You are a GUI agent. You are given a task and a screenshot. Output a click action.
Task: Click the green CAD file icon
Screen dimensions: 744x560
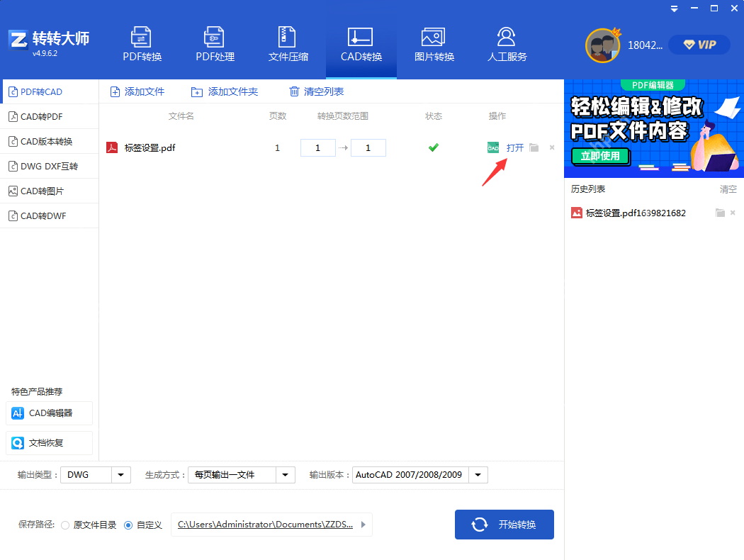[x=493, y=147]
